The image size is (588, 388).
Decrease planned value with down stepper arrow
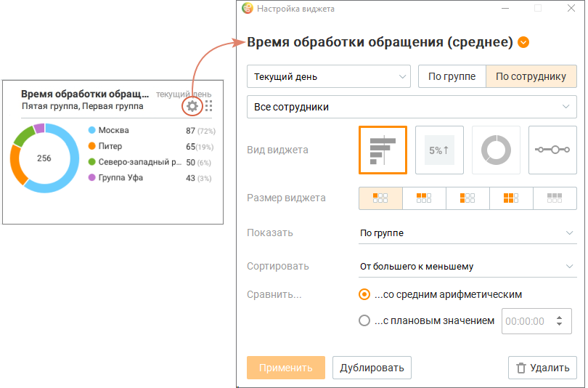[x=559, y=324]
